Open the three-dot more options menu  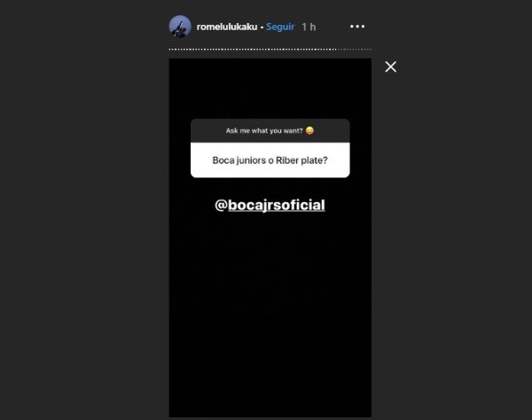coord(357,27)
